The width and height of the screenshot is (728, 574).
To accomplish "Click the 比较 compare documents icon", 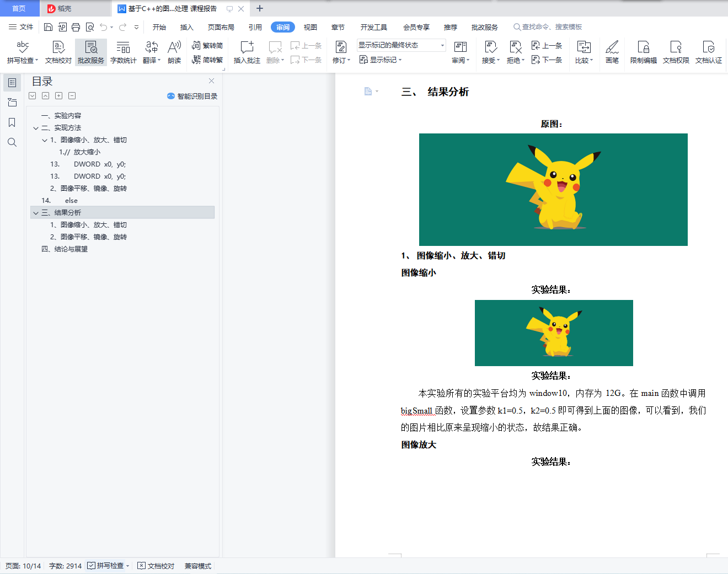I will (584, 47).
